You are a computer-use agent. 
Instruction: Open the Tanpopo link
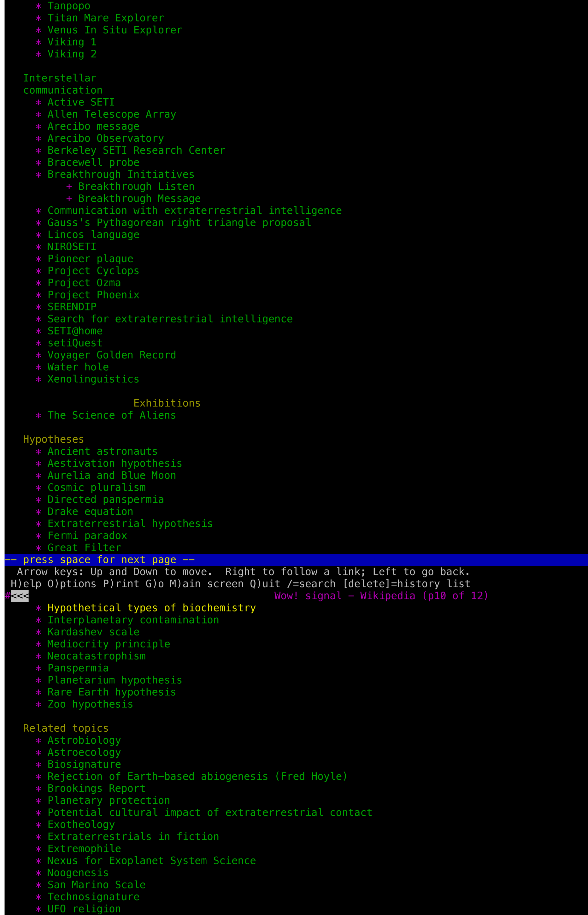[x=69, y=6]
